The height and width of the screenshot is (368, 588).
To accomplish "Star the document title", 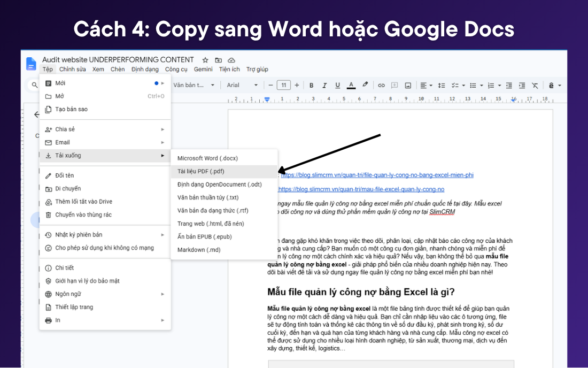I will pos(205,60).
